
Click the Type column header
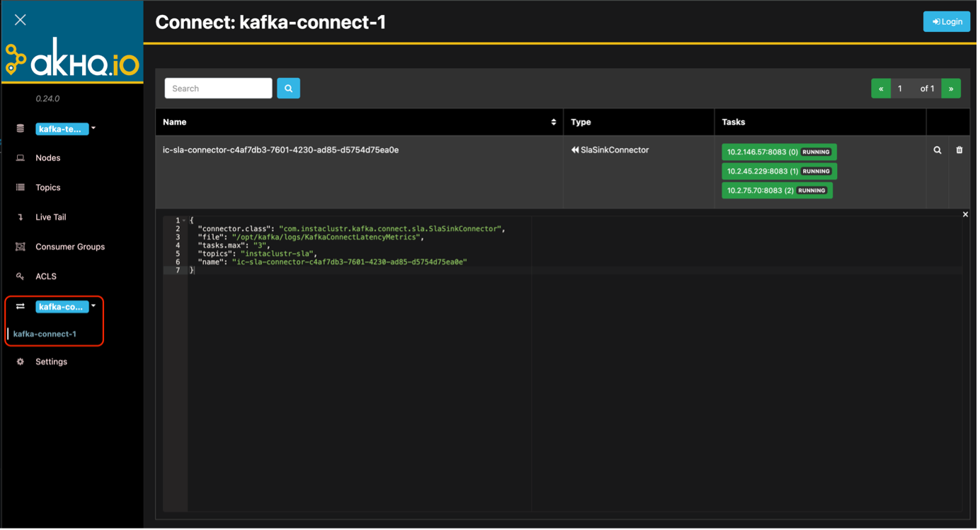tap(639, 123)
